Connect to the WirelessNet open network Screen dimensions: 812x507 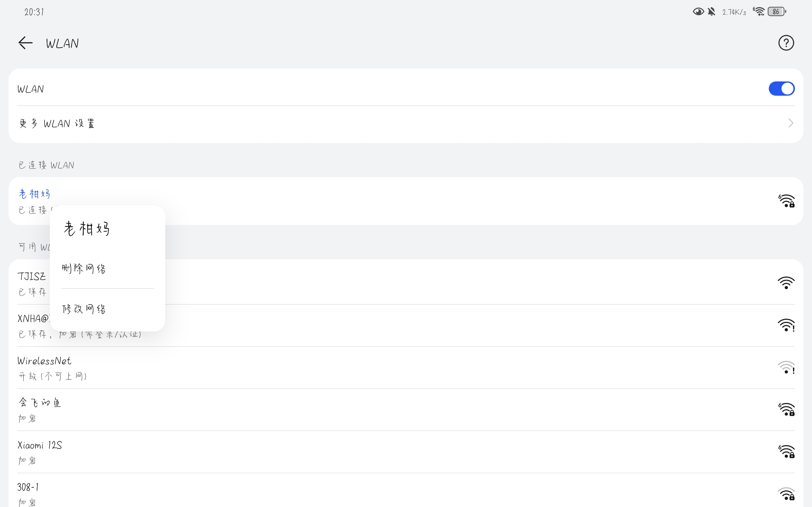[x=406, y=368]
